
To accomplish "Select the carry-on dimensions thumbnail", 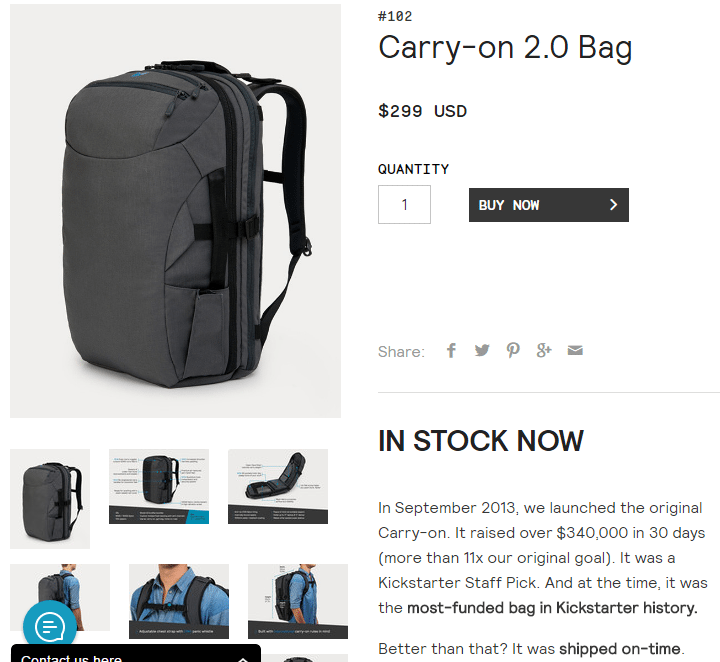I will coord(298,601).
